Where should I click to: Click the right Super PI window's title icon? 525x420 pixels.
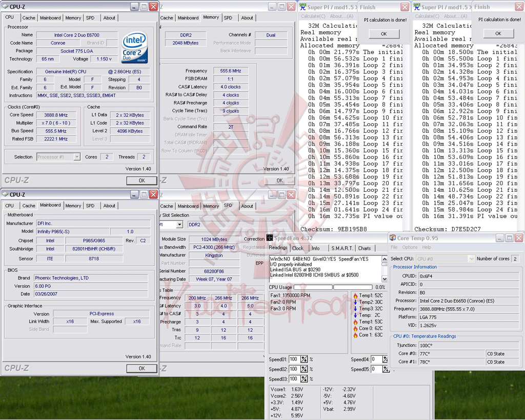coord(416,7)
